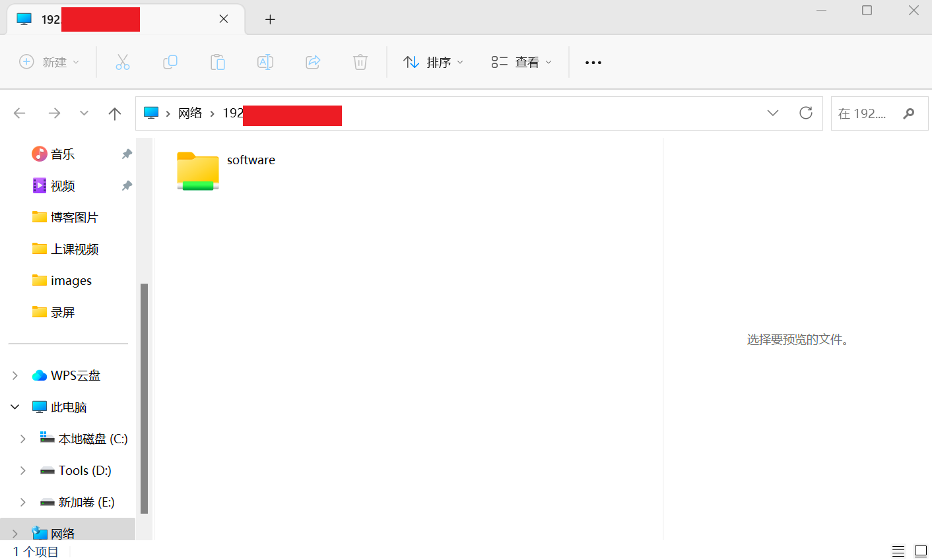The image size is (932, 560).
Task: Click the Cut scissors icon
Action: pyautogui.click(x=122, y=62)
